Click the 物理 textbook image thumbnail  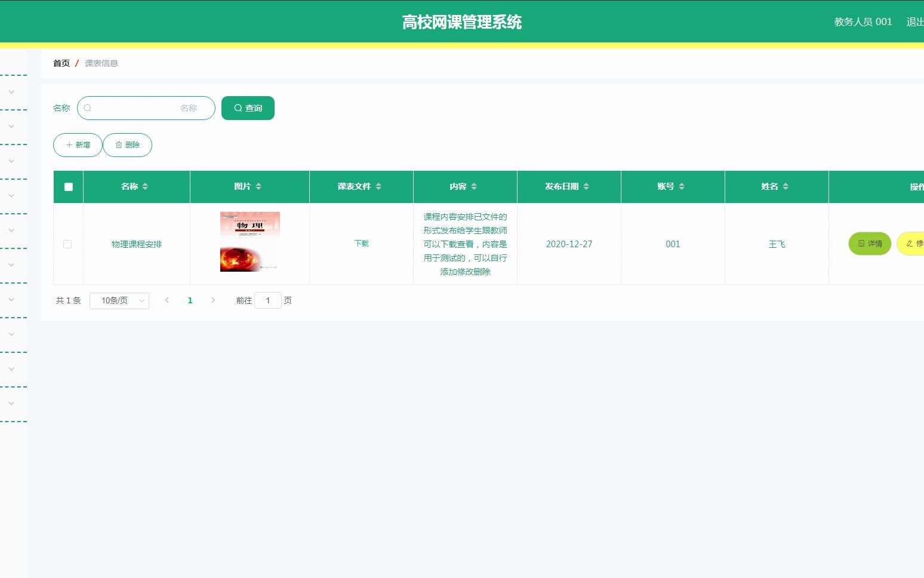pos(249,242)
